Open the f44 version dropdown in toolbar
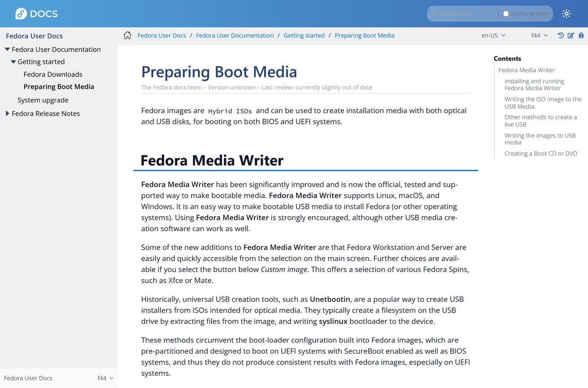Viewport: 588px width, 388px height. coord(539,35)
